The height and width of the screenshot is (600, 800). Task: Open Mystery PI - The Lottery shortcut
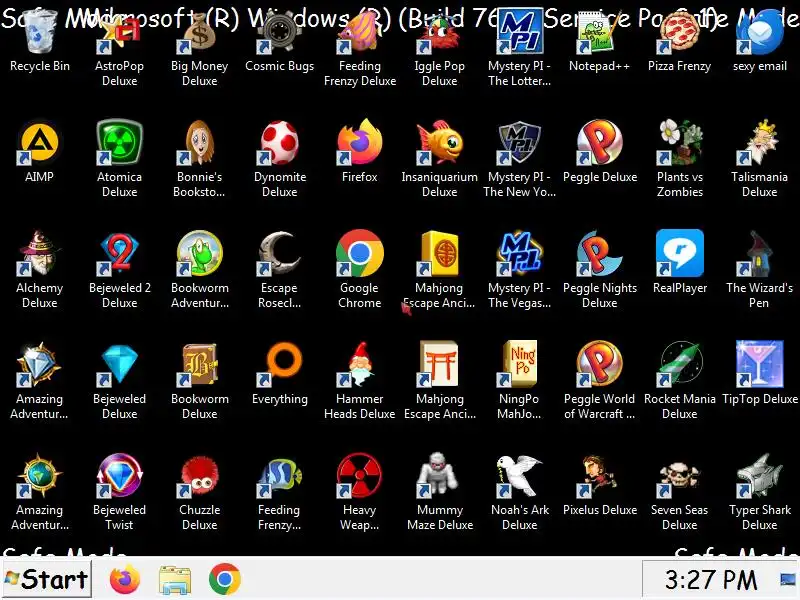point(519,33)
